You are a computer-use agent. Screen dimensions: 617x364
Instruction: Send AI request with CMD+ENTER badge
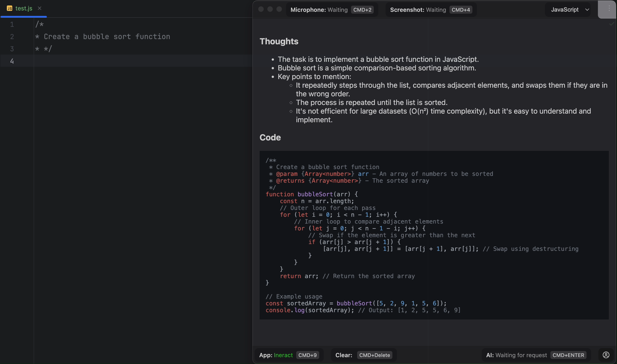tap(568, 355)
